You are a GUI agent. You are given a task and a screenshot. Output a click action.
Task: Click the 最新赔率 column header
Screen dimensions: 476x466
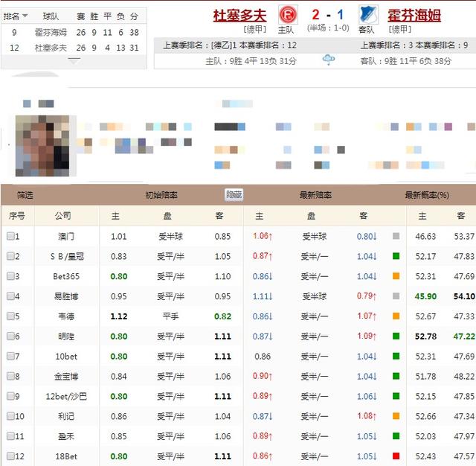point(315,196)
